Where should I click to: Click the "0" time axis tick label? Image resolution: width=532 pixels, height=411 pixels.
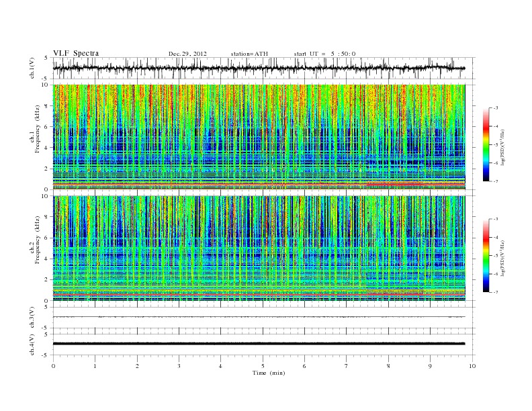[53, 366]
